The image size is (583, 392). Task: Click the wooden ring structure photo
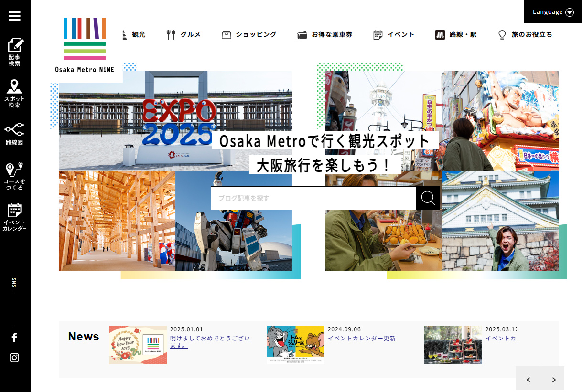pyautogui.click(x=117, y=221)
